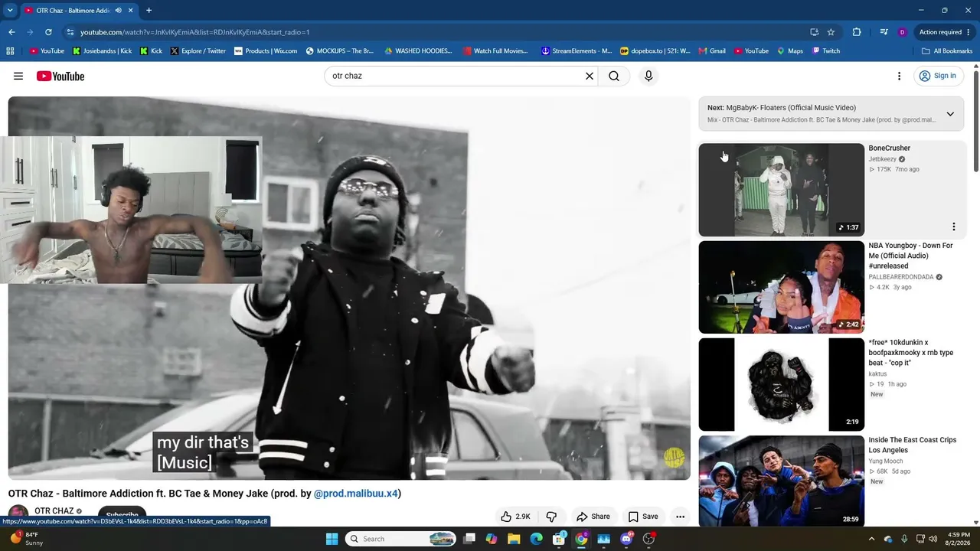Open the Gmail bookmark

[712, 51]
